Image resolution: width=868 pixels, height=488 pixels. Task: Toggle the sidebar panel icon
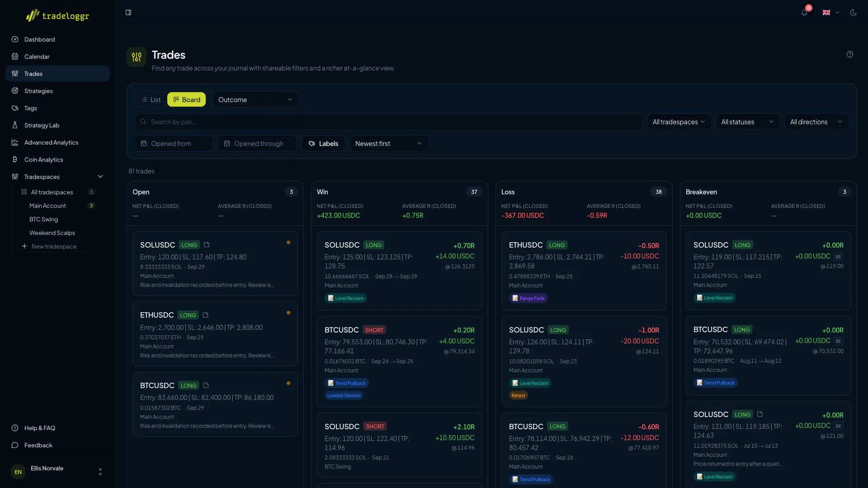tap(128, 12)
